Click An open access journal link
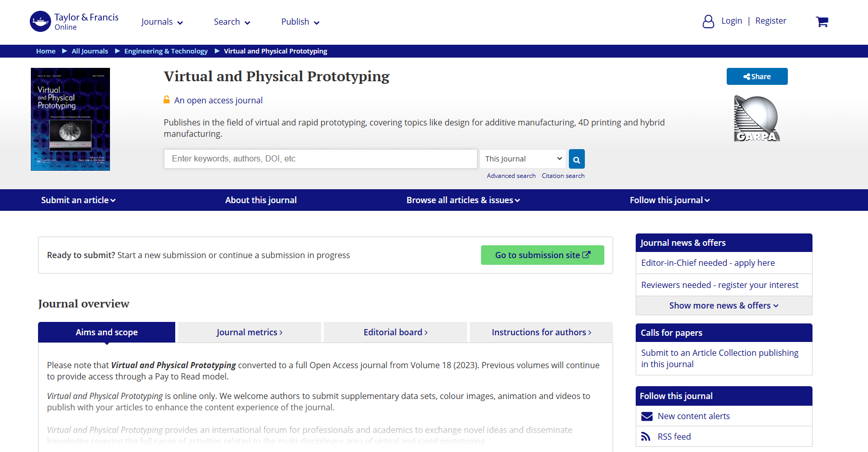The width and height of the screenshot is (868, 452). [218, 100]
